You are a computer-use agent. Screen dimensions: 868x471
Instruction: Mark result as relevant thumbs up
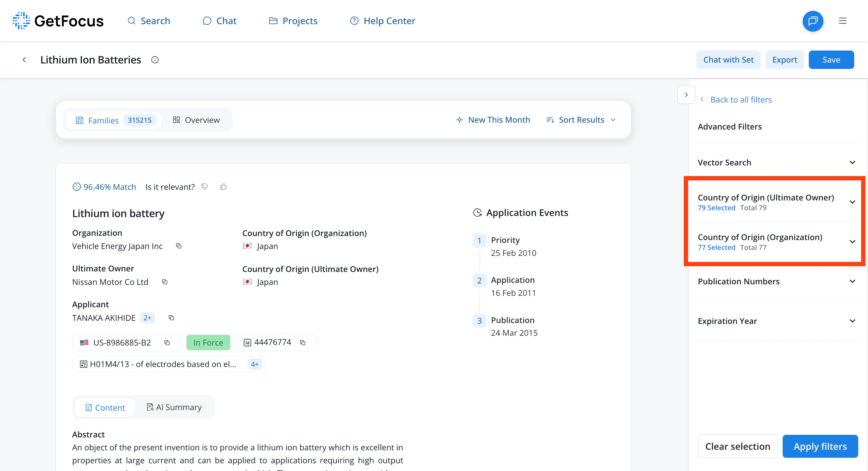click(x=223, y=186)
